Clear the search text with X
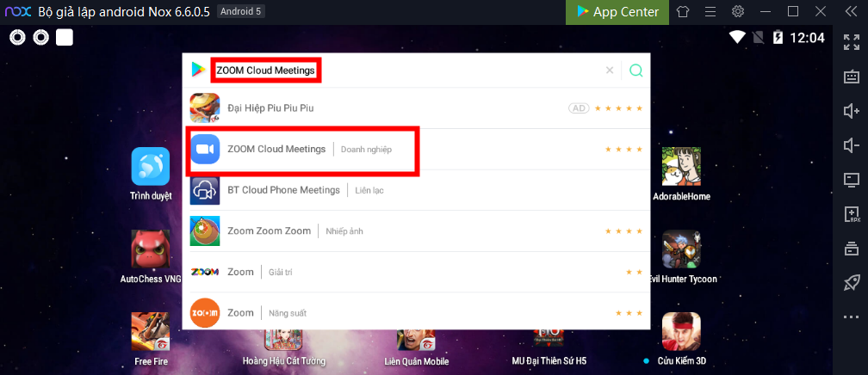868x375 pixels. click(x=610, y=71)
